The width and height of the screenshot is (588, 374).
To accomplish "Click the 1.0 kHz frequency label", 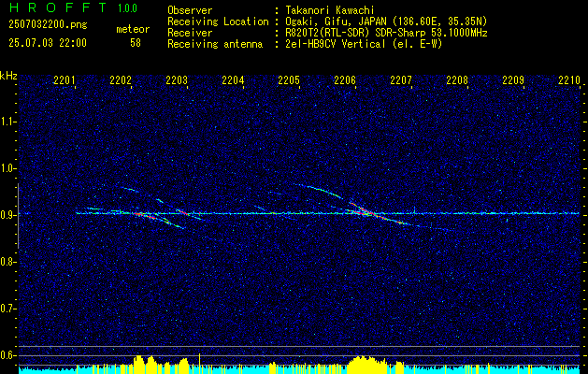I will (x=8, y=169).
